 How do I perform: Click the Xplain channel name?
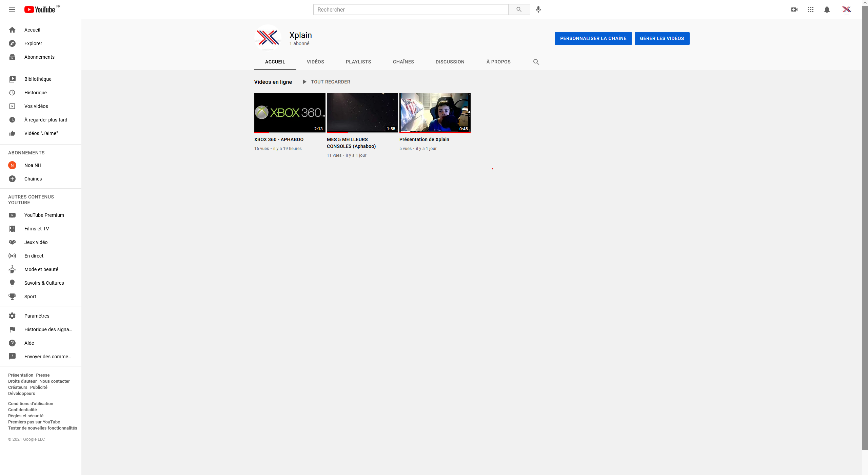pos(300,35)
